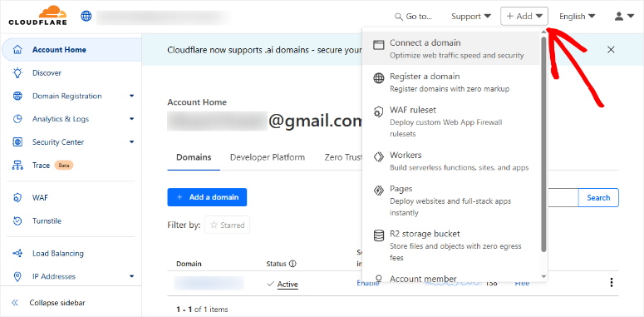The image size is (644, 317).
Task: Switch to the Zero Trust tab
Action: click(343, 157)
